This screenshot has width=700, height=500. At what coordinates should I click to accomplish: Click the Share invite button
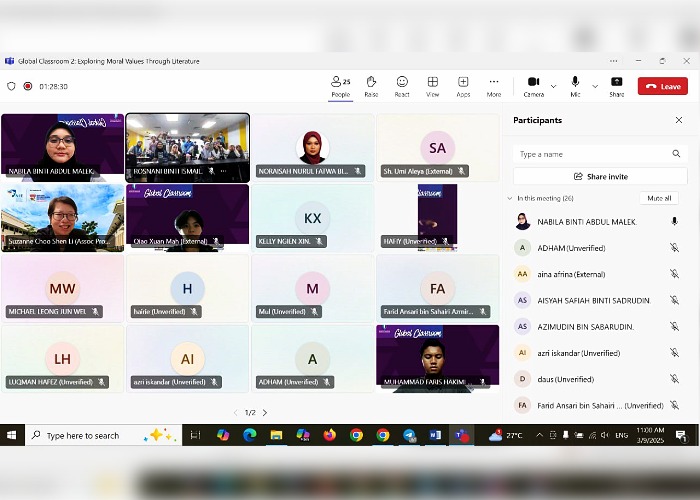(601, 176)
